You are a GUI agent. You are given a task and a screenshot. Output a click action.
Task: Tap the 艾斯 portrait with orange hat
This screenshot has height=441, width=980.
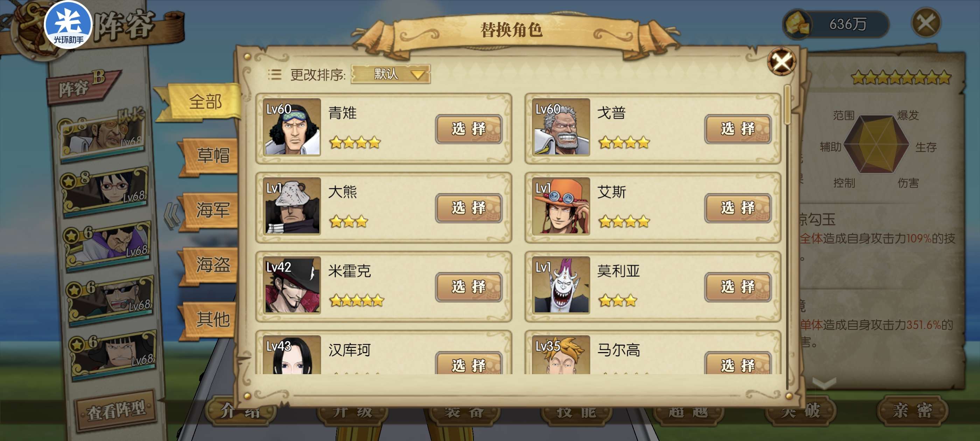(561, 206)
